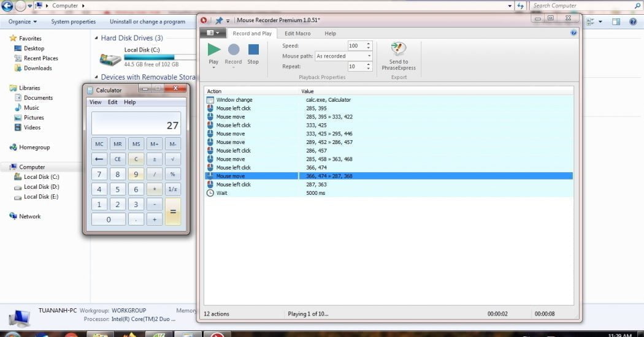Click the Calculator MS memory store button
644x337 pixels.
point(136,144)
